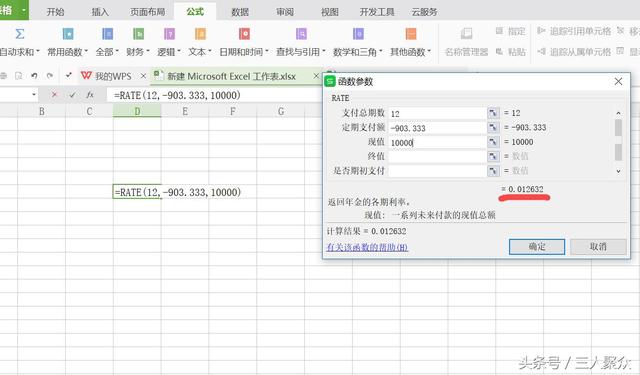Click the 定期支付额 input field

pos(437,128)
